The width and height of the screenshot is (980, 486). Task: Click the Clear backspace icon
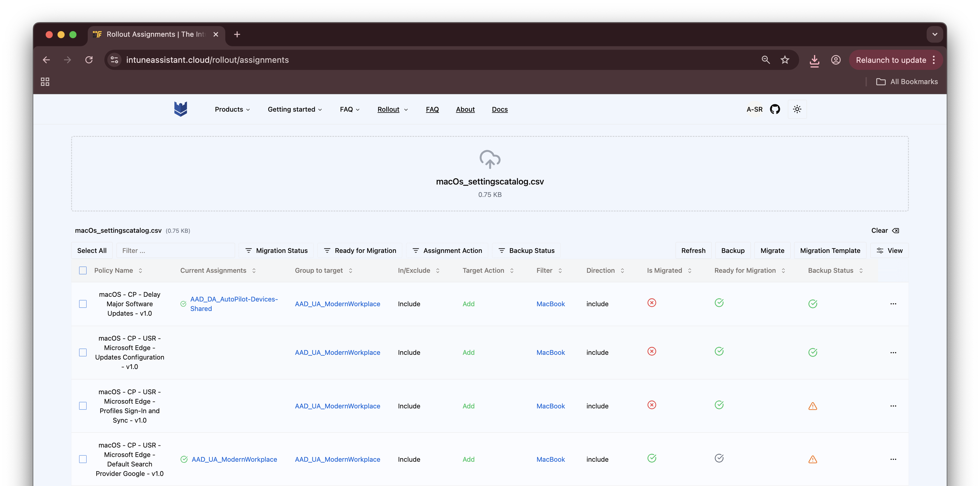[896, 231]
